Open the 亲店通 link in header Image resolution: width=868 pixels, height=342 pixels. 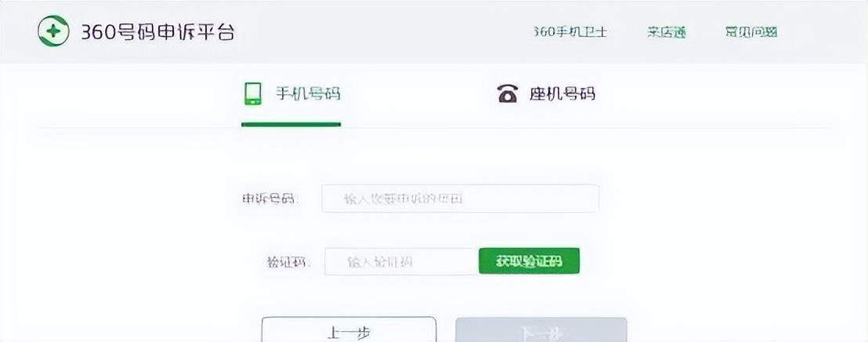click(x=666, y=32)
